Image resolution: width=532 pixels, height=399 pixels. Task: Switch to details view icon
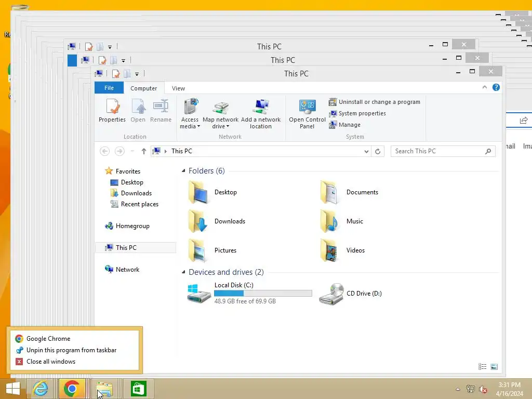483,367
